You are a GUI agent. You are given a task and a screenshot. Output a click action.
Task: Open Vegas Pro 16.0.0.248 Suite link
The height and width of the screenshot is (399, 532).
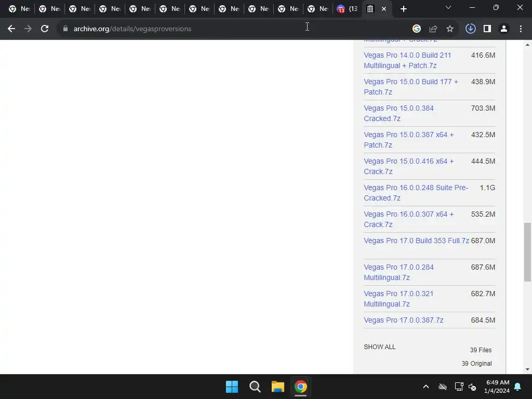point(416,193)
